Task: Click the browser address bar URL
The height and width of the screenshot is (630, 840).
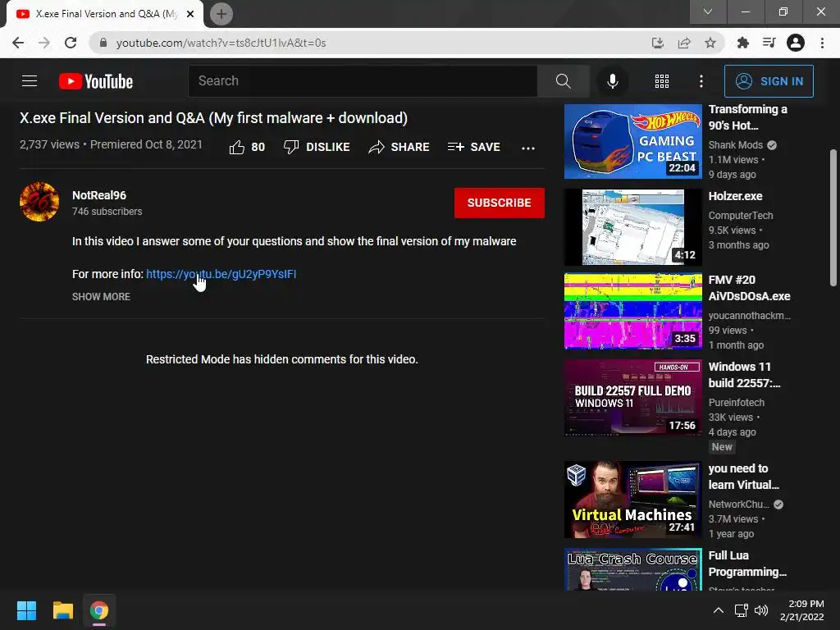Action: click(221, 43)
